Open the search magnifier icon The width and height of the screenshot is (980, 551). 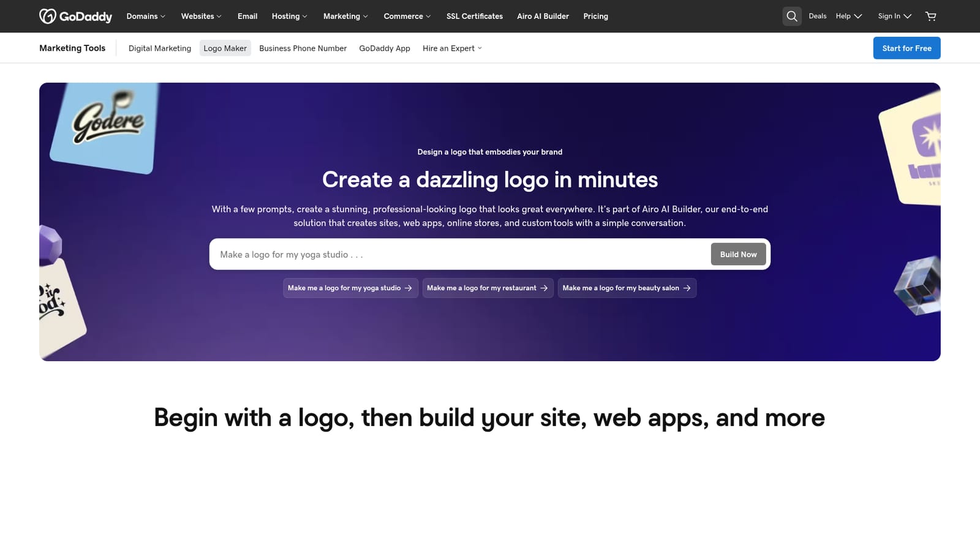pyautogui.click(x=792, y=16)
